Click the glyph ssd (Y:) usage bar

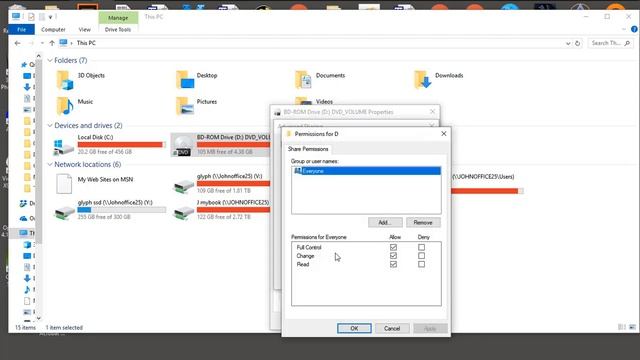pos(121,210)
